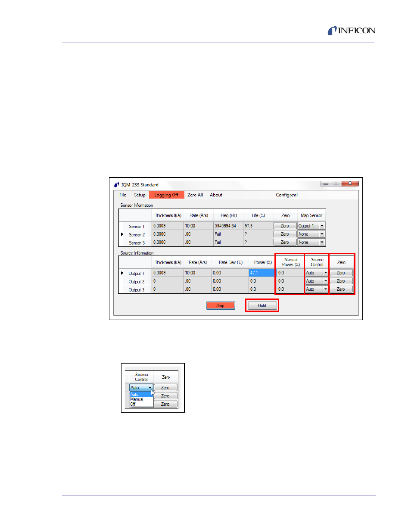Select the Sensor 3 row header
Screen dimensions: 411x532
(135, 243)
